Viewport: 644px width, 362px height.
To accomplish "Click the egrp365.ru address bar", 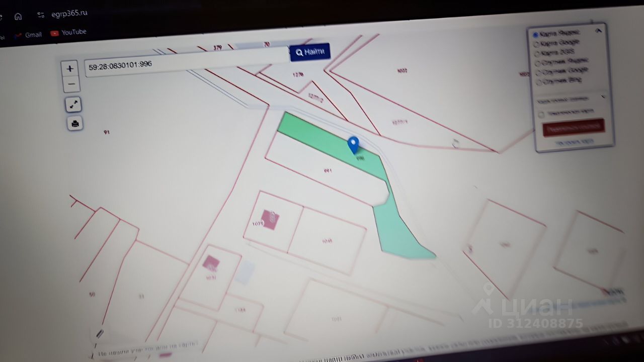I will pos(69,14).
